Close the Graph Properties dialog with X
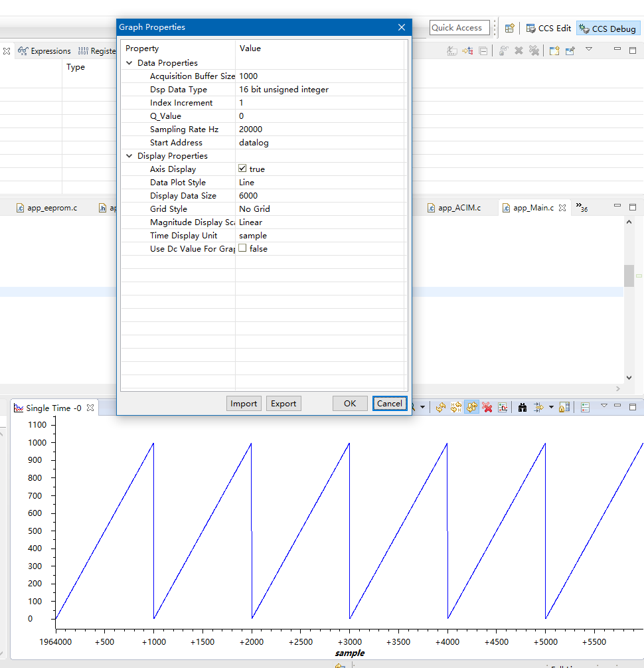 point(401,27)
